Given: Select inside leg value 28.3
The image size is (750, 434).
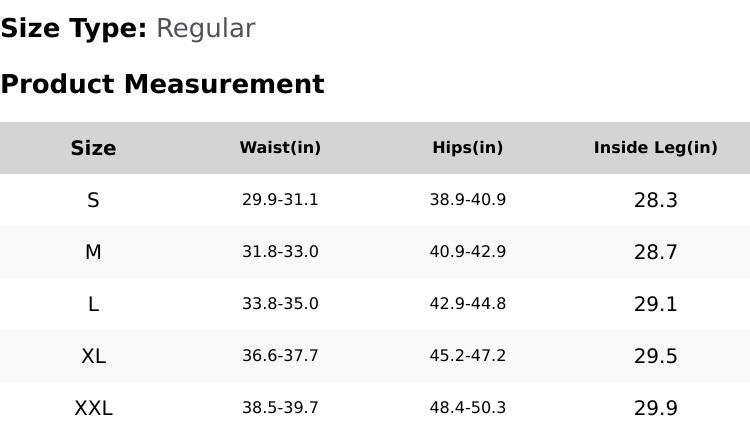Looking at the screenshot, I should [655, 200].
